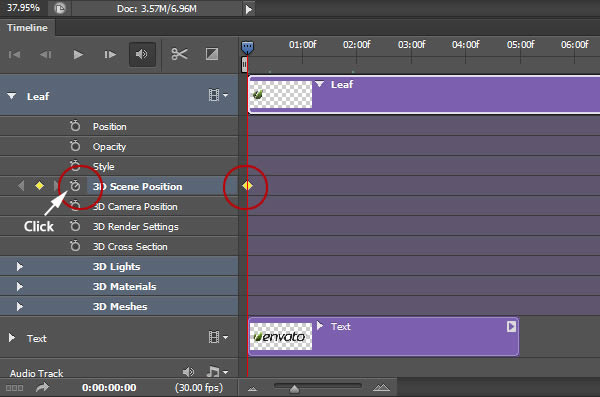Toggle the Position keyframe stopwatch
600x397 pixels.
click(75, 126)
